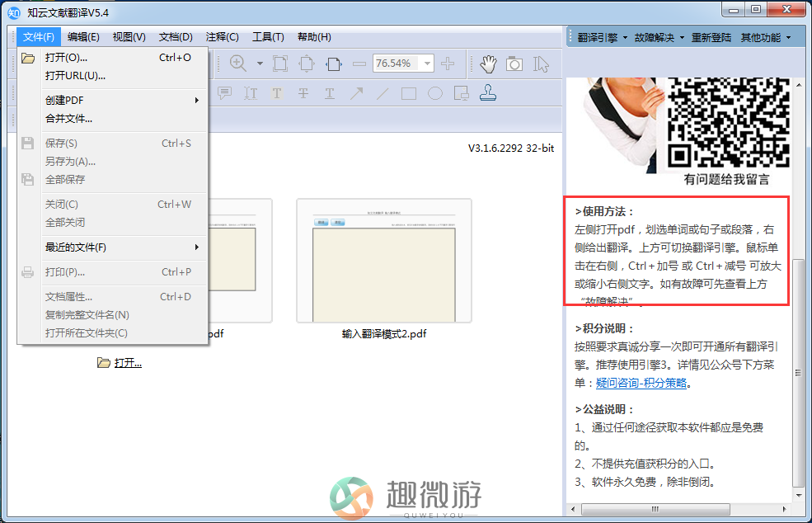812x523 pixels.
Task: Open the 帮助(H) menu
Action: pos(314,37)
